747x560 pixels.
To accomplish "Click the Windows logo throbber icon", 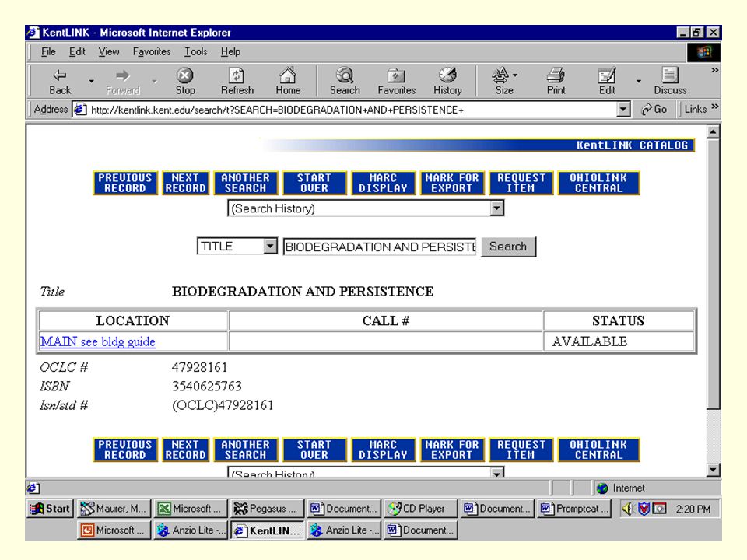I will (x=703, y=52).
